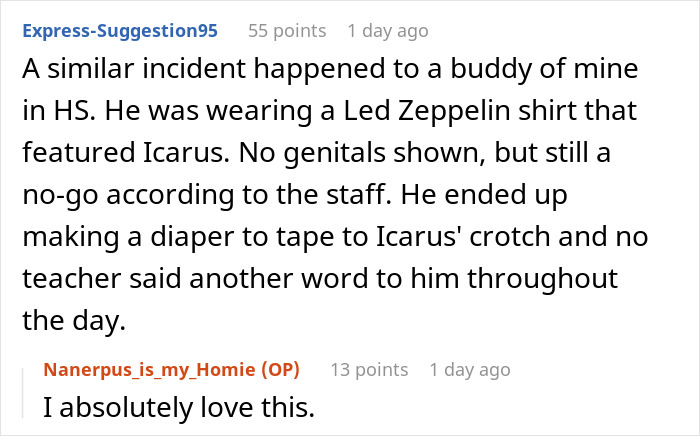Image resolution: width=700 pixels, height=436 pixels.
Task: Open the Nanerpus_is_my_Homie user profile
Action: click(153, 370)
